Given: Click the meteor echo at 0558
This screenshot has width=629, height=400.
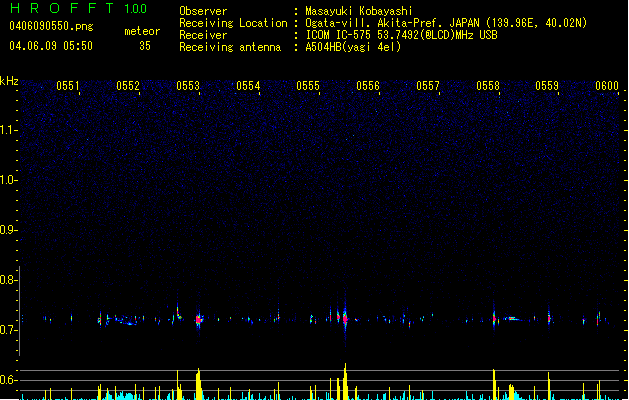Looking at the screenshot, I should pyautogui.click(x=494, y=319).
